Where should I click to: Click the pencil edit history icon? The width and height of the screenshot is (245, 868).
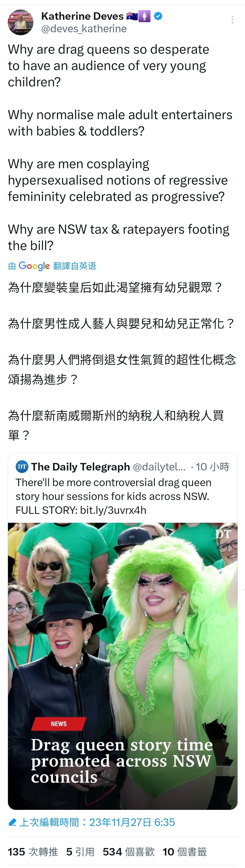tap(12, 823)
